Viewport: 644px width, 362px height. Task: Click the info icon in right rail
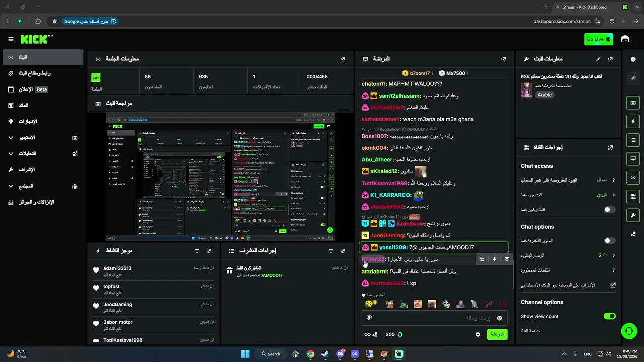pyautogui.click(x=633, y=59)
